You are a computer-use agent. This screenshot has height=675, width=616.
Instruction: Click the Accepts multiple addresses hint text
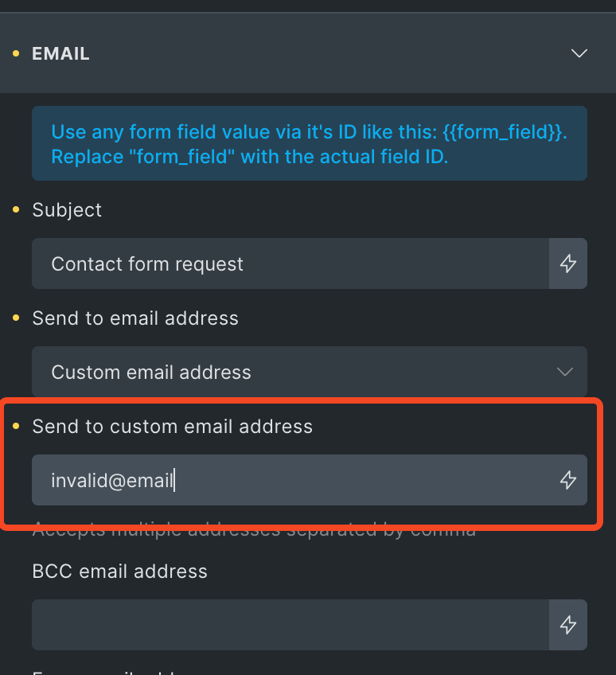click(x=254, y=530)
